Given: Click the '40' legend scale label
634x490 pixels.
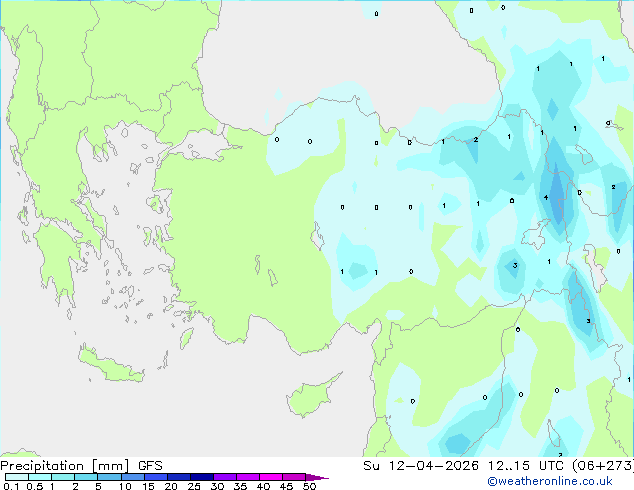Looking at the screenshot, I should 263,486.
